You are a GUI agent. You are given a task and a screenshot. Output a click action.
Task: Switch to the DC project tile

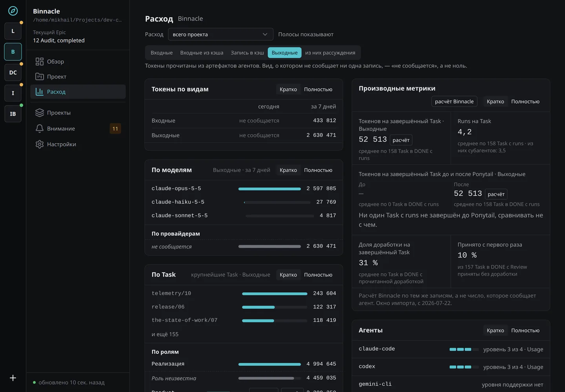(x=13, y=73)
